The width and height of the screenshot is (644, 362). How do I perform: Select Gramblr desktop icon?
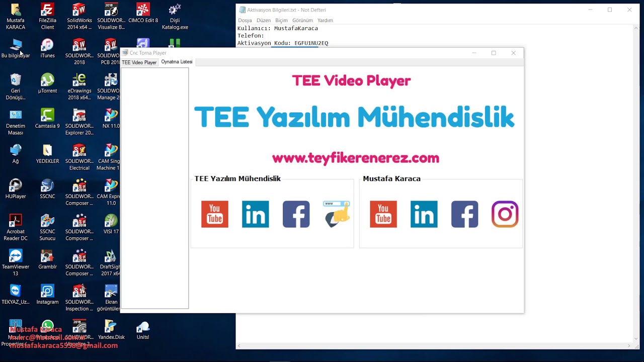(x=47, y=260)
